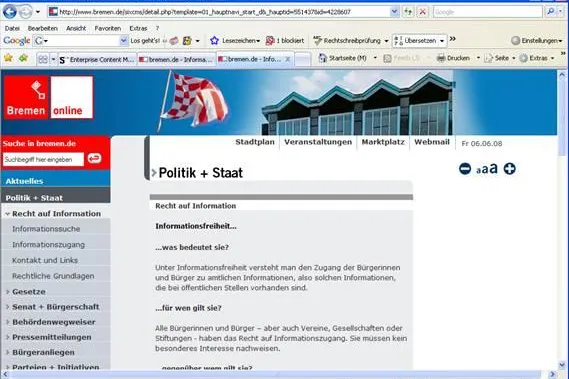Switch to the Enterprise Content M... tab
The height and width of the screenshot is (379, 569).
(x=97, y=60)
